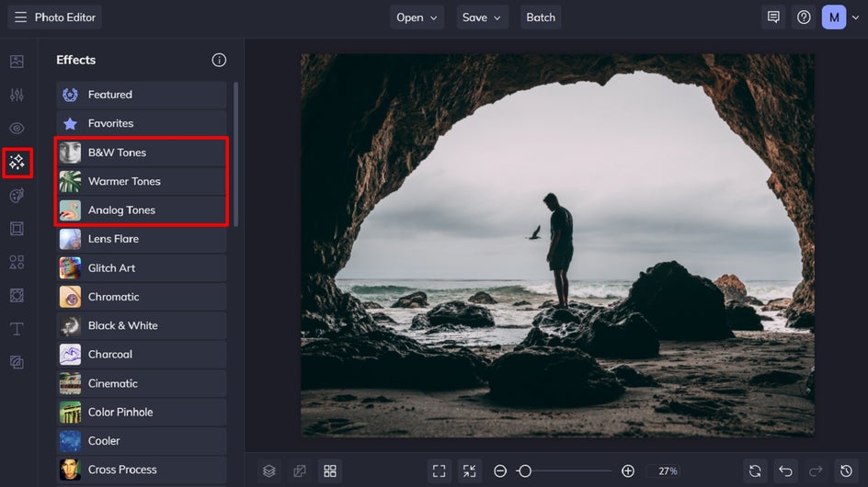Open the Edit adjustments sliders sidebar icon
Image resolution: width=868 pixels, height=487 pixels.
point(17,95)
